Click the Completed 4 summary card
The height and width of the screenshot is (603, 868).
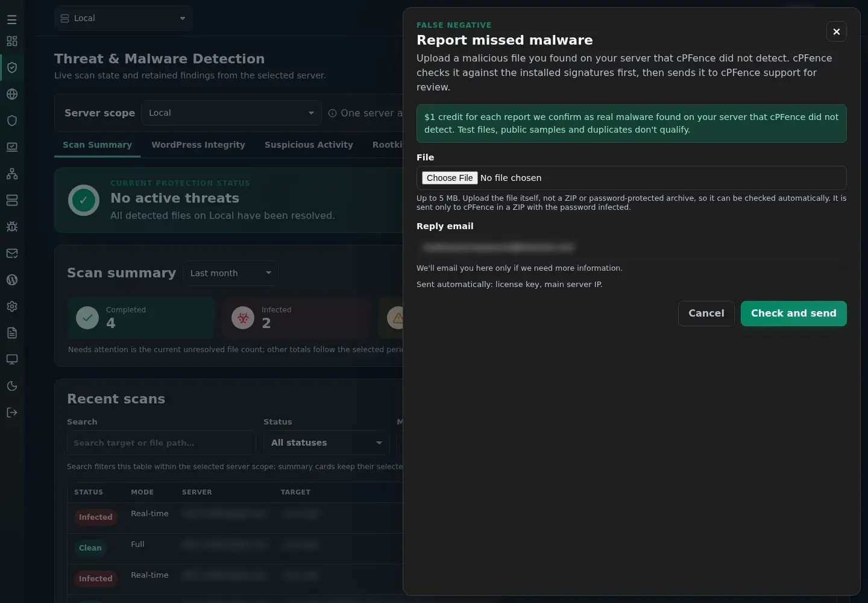point(141,318)
